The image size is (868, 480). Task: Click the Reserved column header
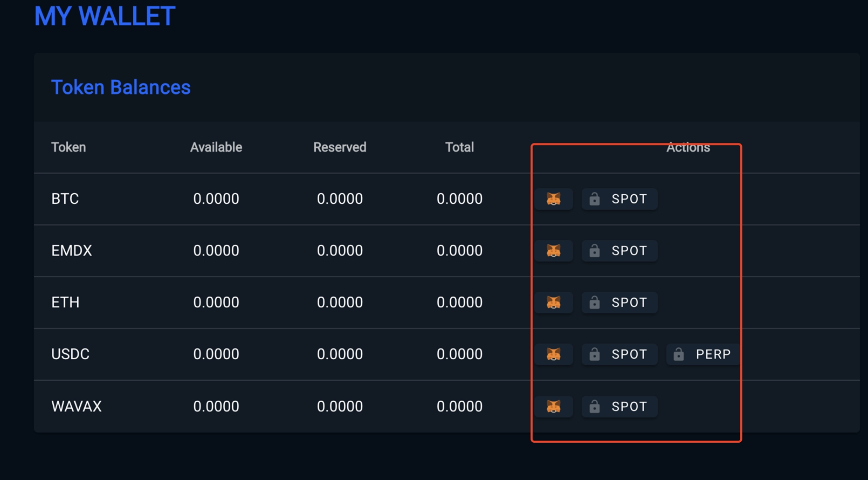340,147
